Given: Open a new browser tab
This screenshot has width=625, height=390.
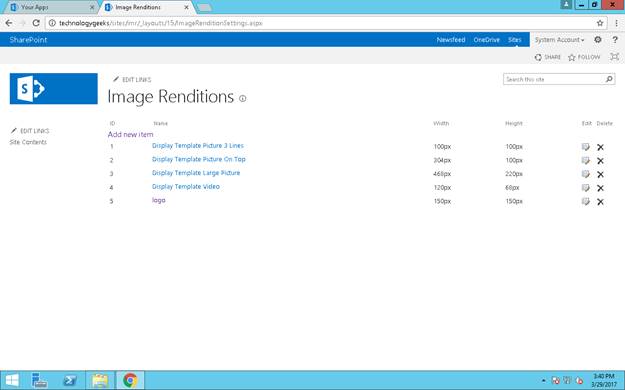Looking at the screenshot, I should 204,7.
